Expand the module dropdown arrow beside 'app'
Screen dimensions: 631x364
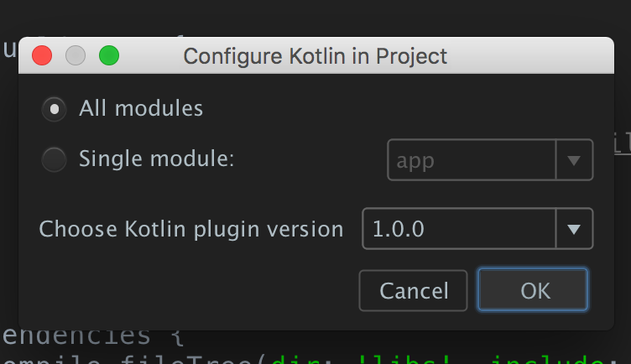pos(575,160)
